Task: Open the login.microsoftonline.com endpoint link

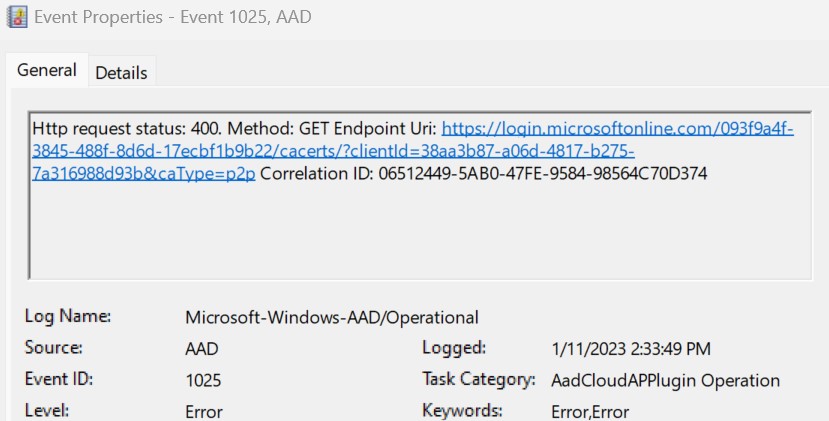Action: (618, 129)
